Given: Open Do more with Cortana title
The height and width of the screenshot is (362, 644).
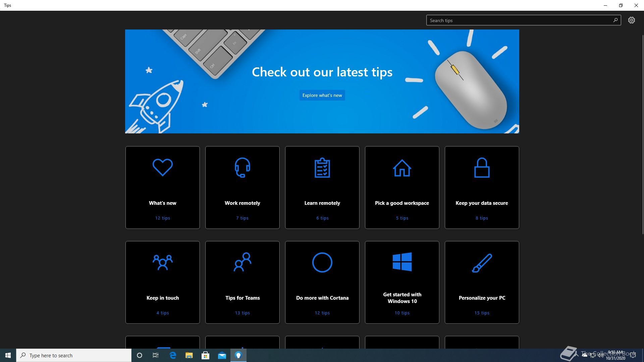Looking at the screenshot, I should click(x=322, y=298).
